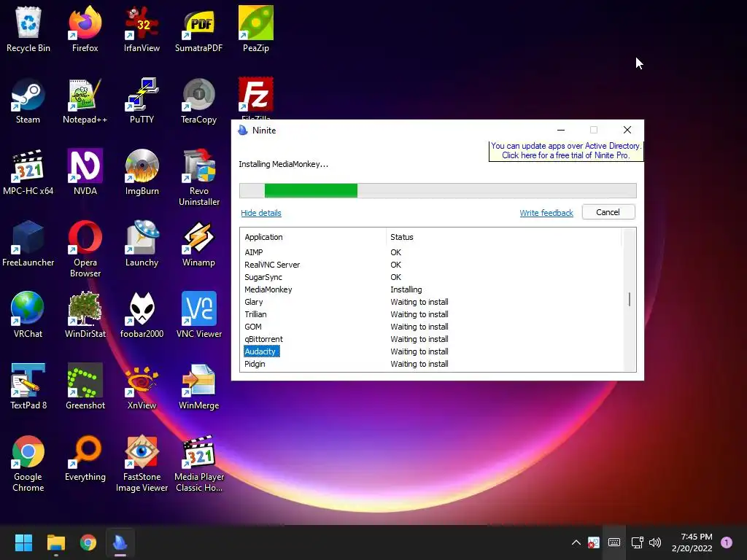Click the TeraCopy desktop icon
The image size is (747, 560).
(198, 101)
